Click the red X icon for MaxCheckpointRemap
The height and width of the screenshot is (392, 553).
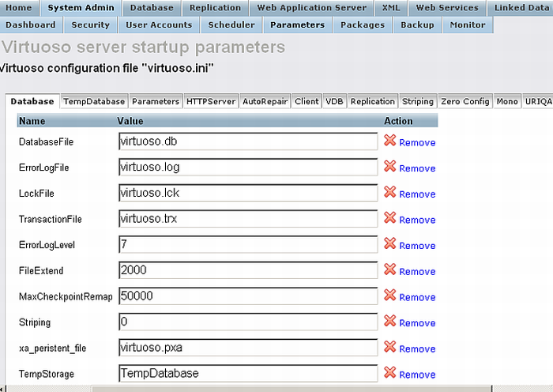point(389,296)
